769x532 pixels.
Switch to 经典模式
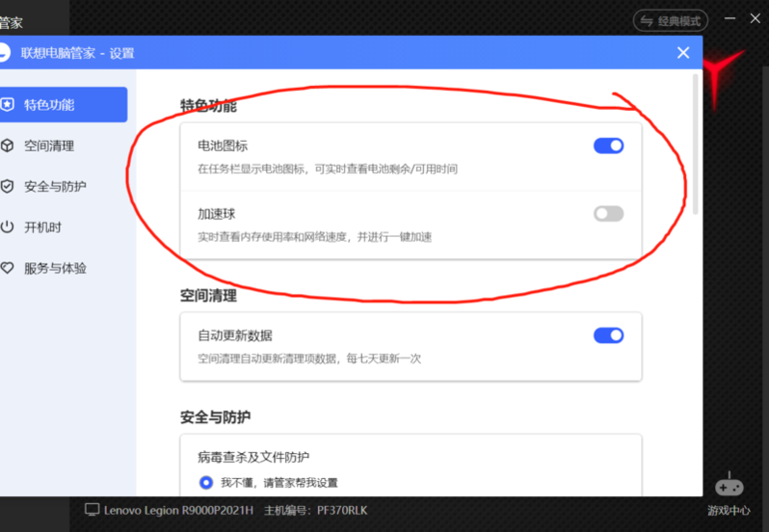671,20
